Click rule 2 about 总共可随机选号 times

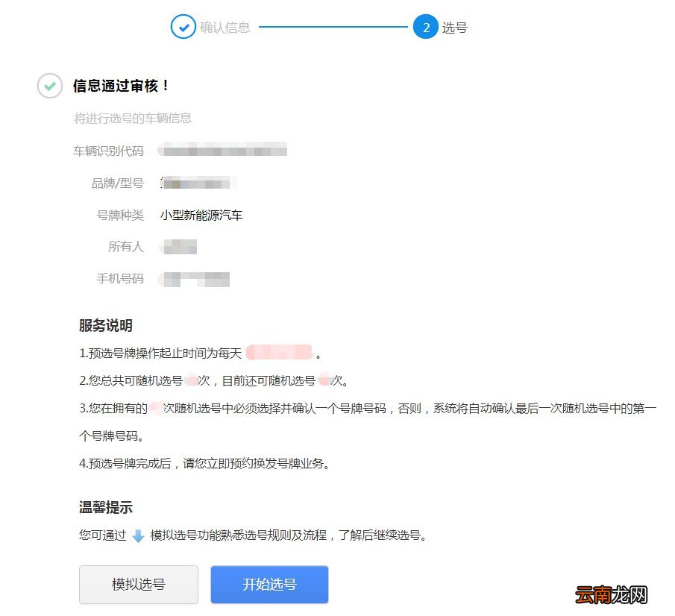[x=214, y=380]
